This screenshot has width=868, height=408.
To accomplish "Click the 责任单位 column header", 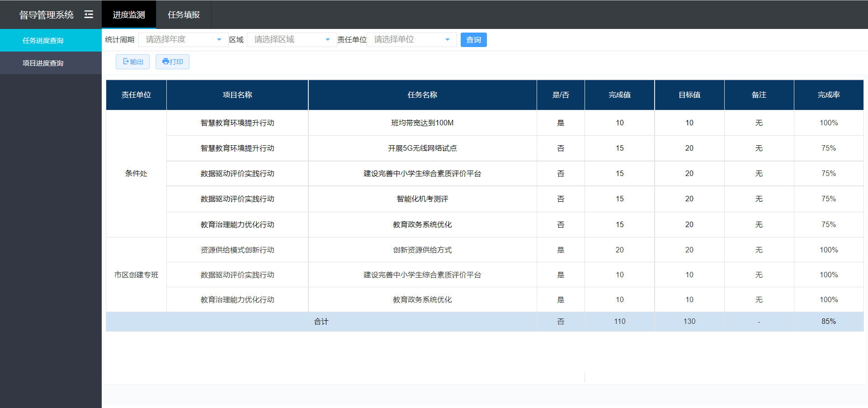I will coord(136,95).
